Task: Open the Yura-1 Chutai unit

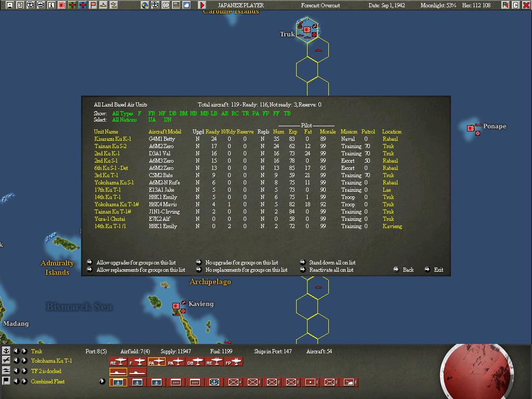Action: click(x=110, y=219)
